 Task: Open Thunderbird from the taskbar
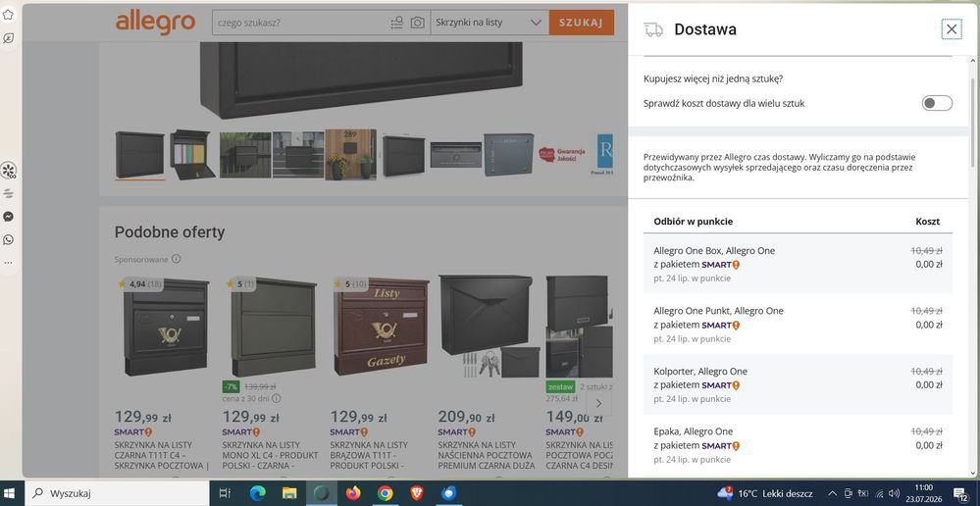(448, 493)
